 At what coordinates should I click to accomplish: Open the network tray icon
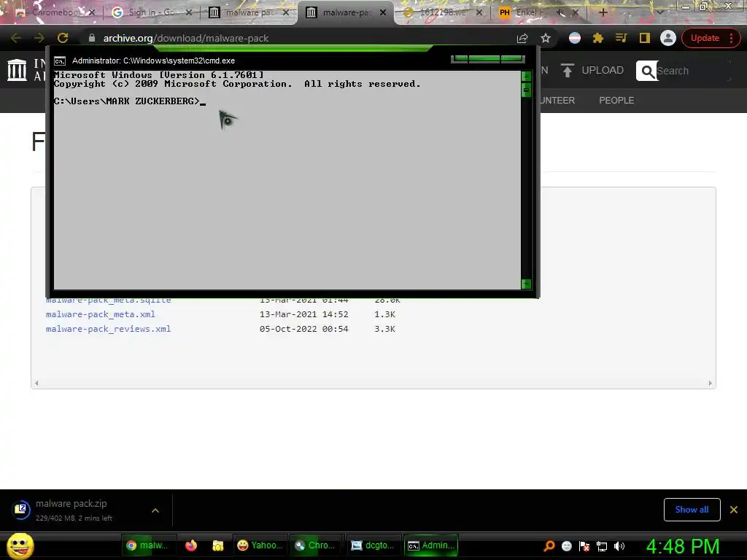pos(602,546)
